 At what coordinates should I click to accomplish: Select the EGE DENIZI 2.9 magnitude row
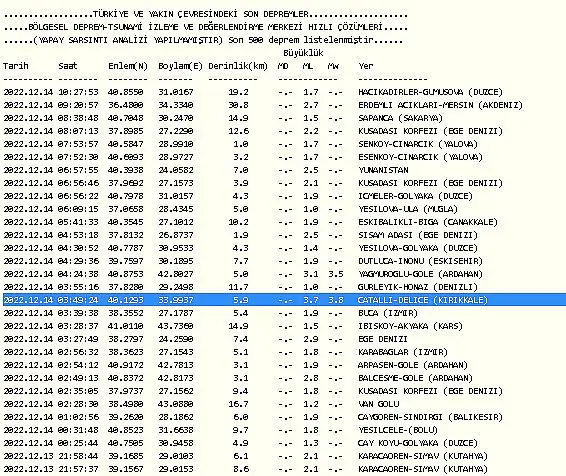click(x=205, y=339)
